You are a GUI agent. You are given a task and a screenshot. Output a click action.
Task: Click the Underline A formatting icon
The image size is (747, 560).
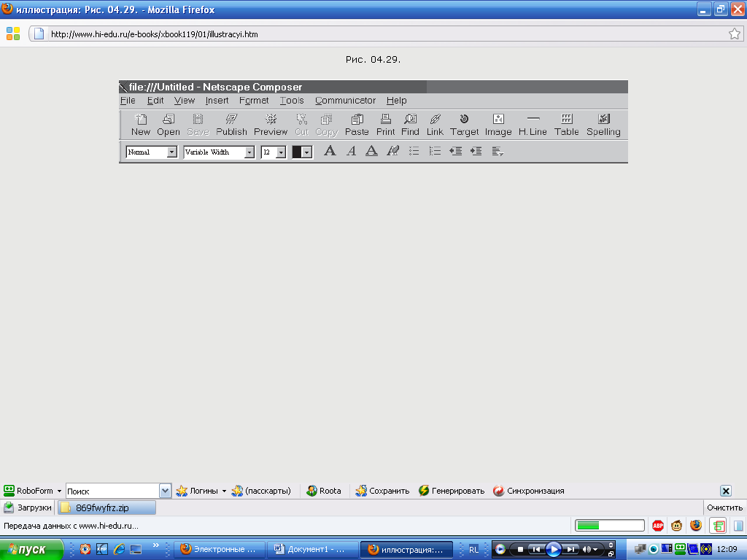[371, 152]
